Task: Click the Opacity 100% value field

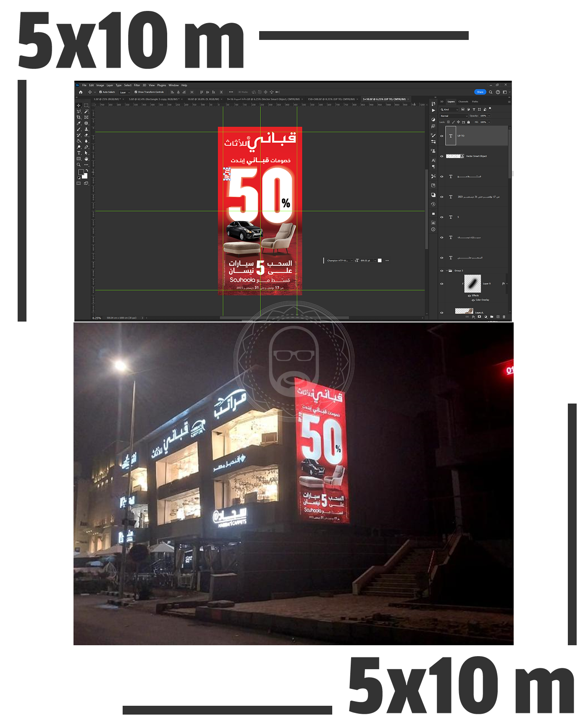Action: (x=483, y=116)
